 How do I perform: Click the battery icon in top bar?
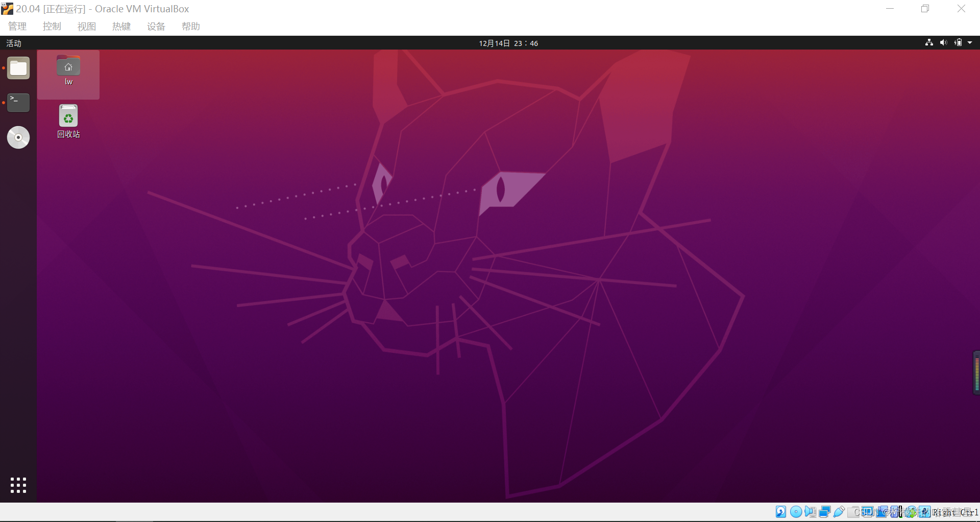pos(958,43)
